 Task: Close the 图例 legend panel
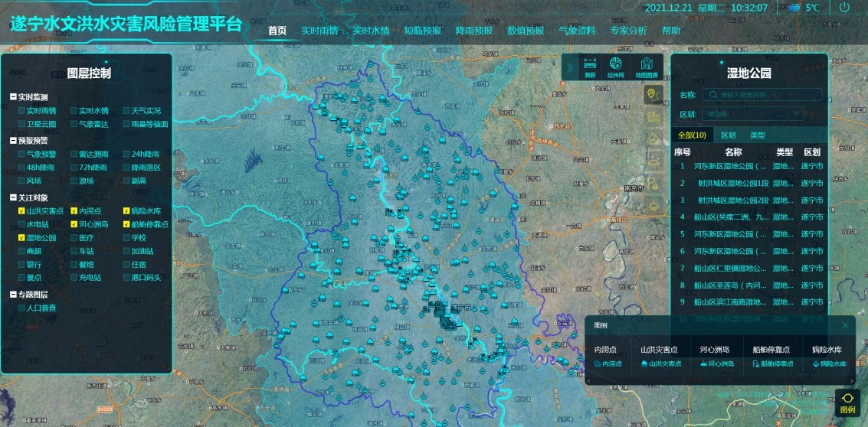click(845, 325)
